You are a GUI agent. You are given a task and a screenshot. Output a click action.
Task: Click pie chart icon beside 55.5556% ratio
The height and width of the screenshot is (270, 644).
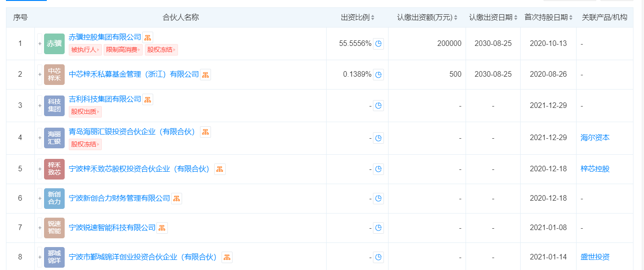pos(378,44)
